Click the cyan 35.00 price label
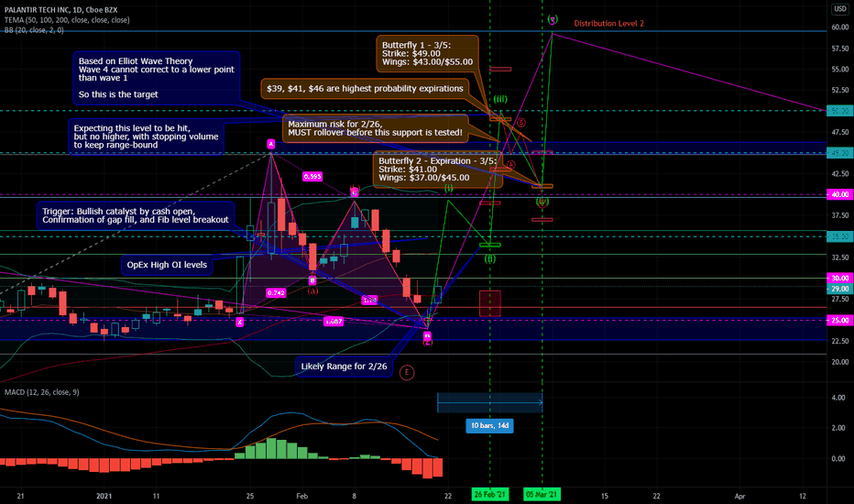 [840, 236]
